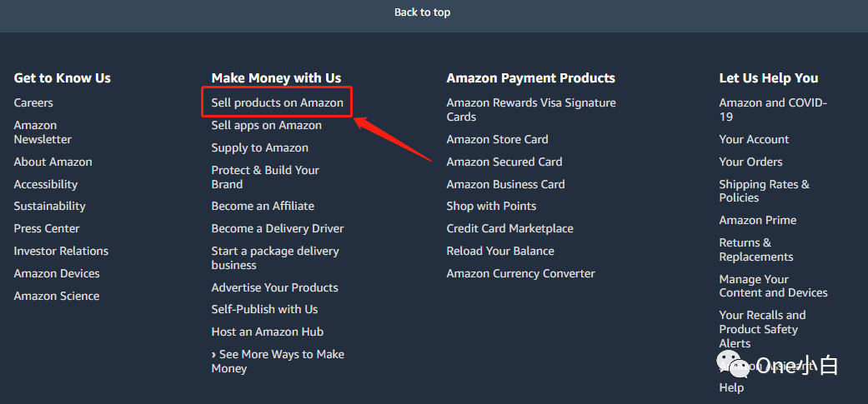Open Amazon Currency Converter

(520, 273)
